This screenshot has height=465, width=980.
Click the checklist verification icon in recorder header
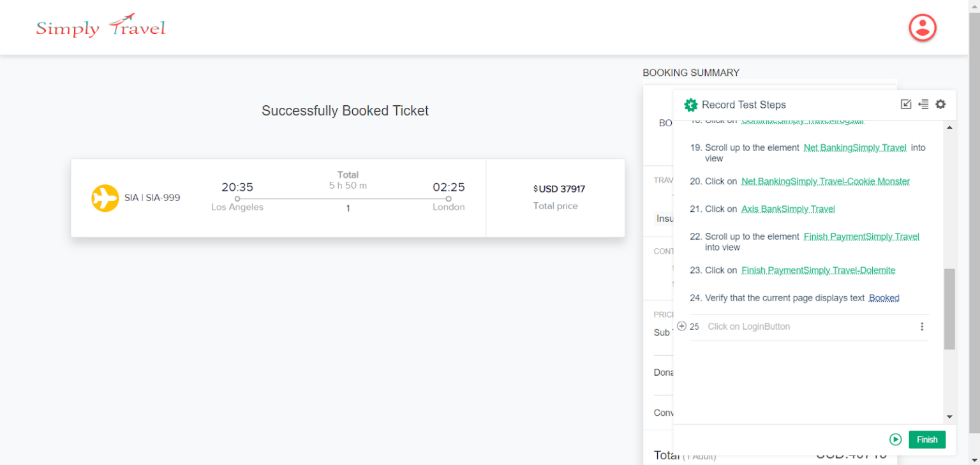(x=906, y=104)
